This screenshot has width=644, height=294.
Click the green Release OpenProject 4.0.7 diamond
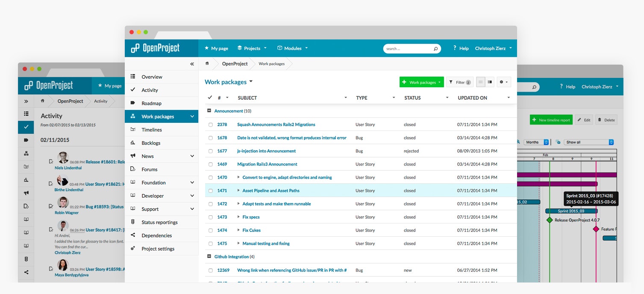pyautogui.click(x=550, y=220)
